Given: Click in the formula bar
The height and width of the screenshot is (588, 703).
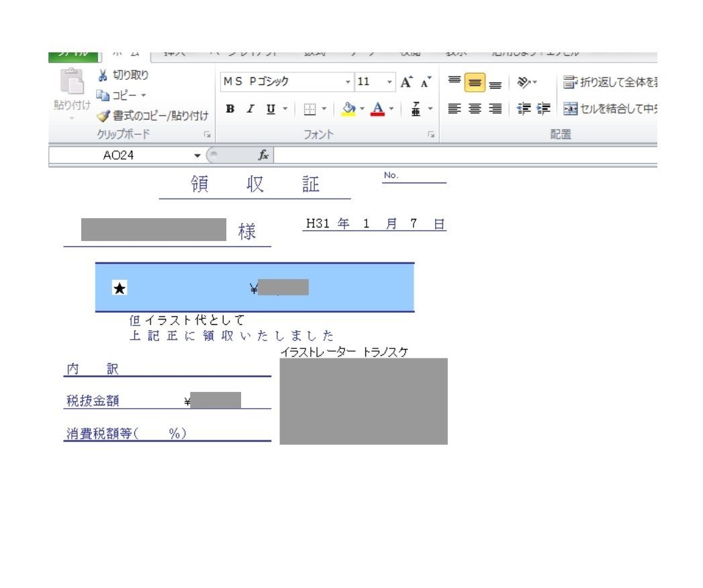Looking at the screenshot, I should 465,156.
